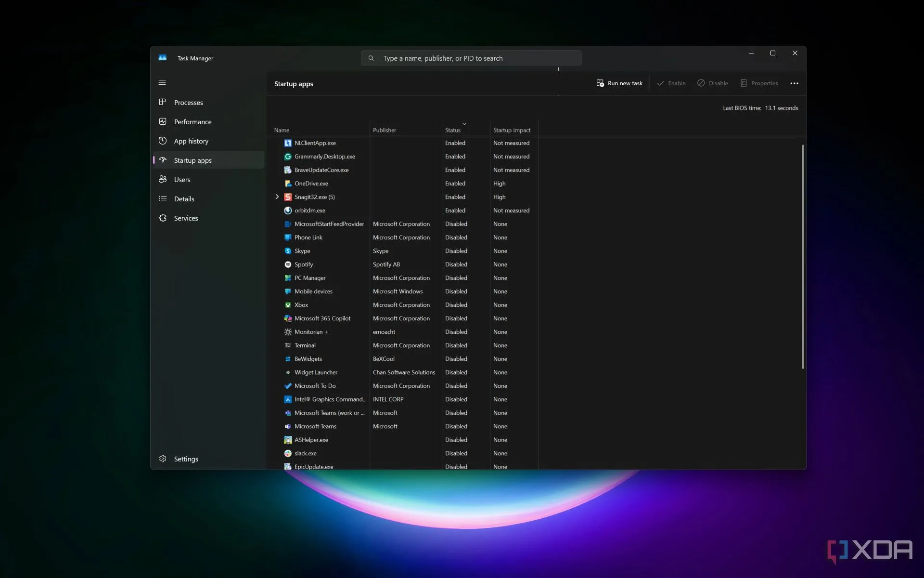The image size is (924, 578).
Task: Click the Users sidebar icon
Action: 163,179
